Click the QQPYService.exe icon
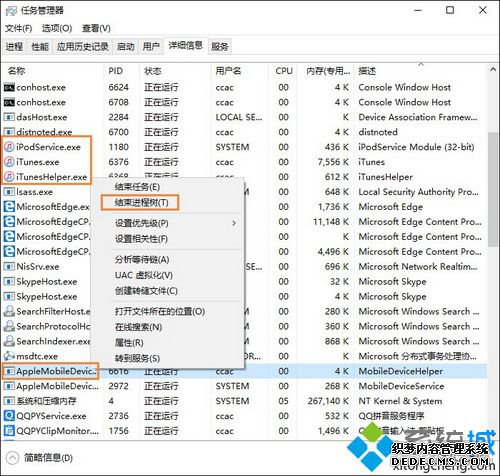Viewport: 500px width, 476px height. click(9, 416)
